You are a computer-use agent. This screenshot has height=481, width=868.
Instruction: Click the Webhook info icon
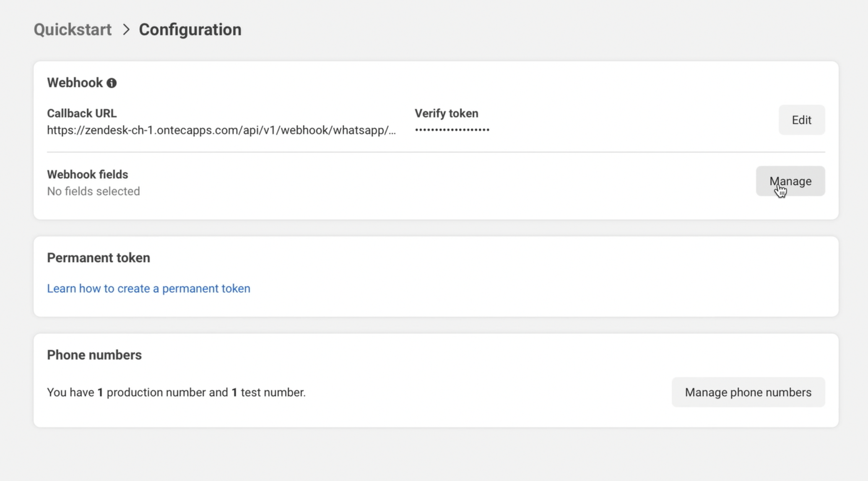click(112, 83)
